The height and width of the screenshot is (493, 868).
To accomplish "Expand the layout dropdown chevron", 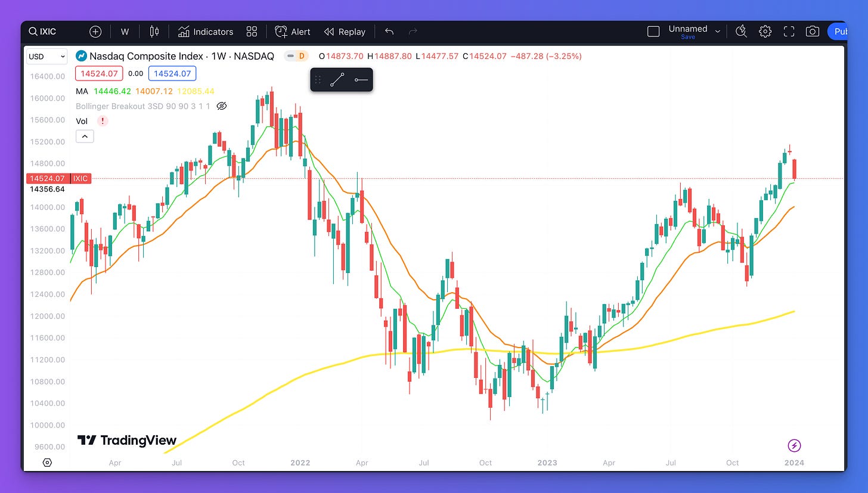I will pos(718,32).
